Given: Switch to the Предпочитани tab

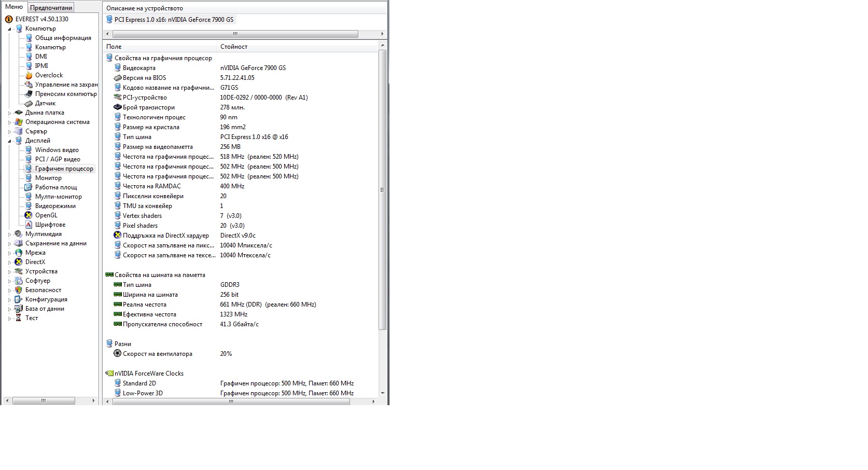Looking at the screenshot, I should (51, 8).
